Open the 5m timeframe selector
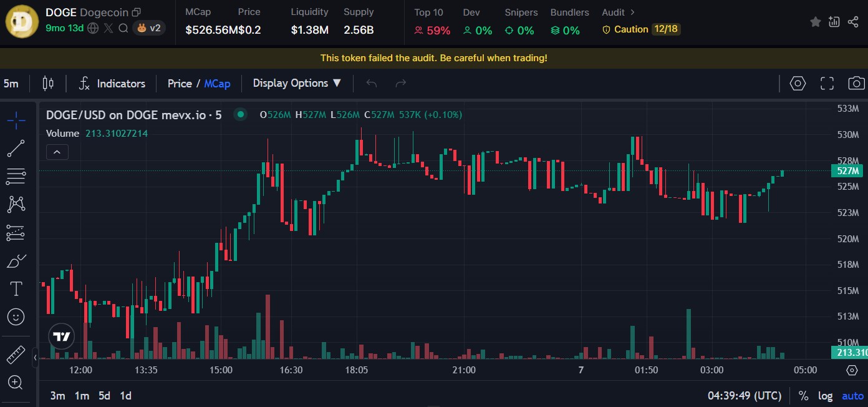The image size is (868, 407). [11, 84]
